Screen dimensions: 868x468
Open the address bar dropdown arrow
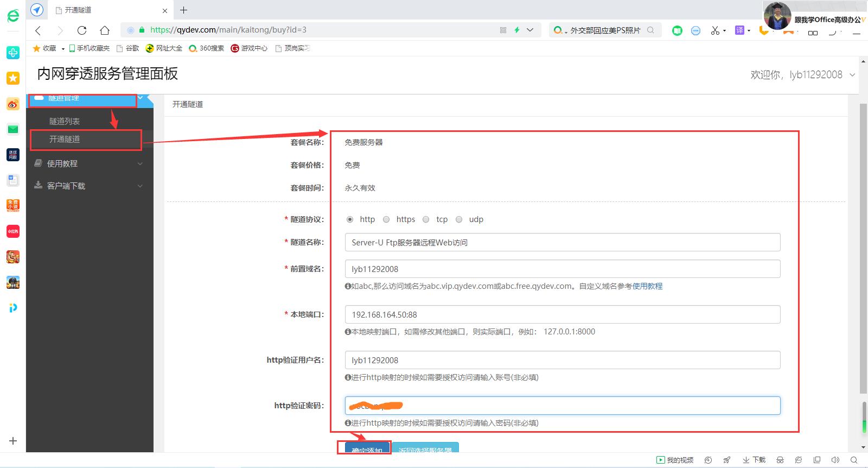530,30
